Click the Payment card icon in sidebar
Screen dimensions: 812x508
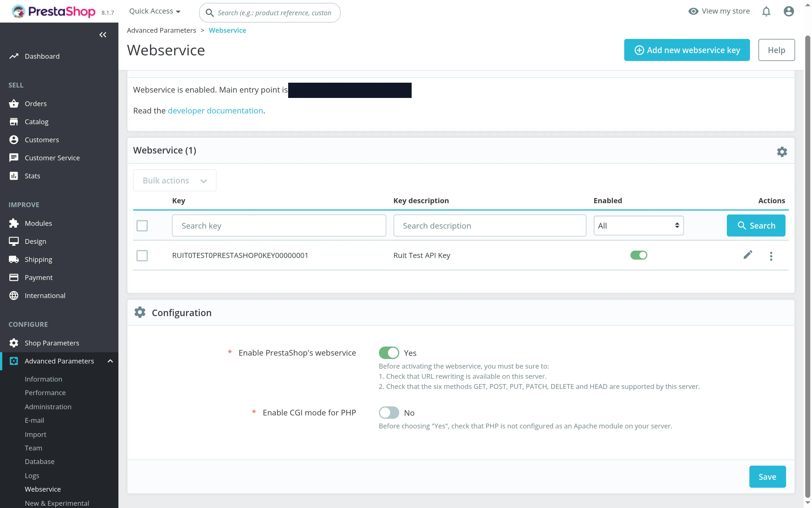pos(14,277)
